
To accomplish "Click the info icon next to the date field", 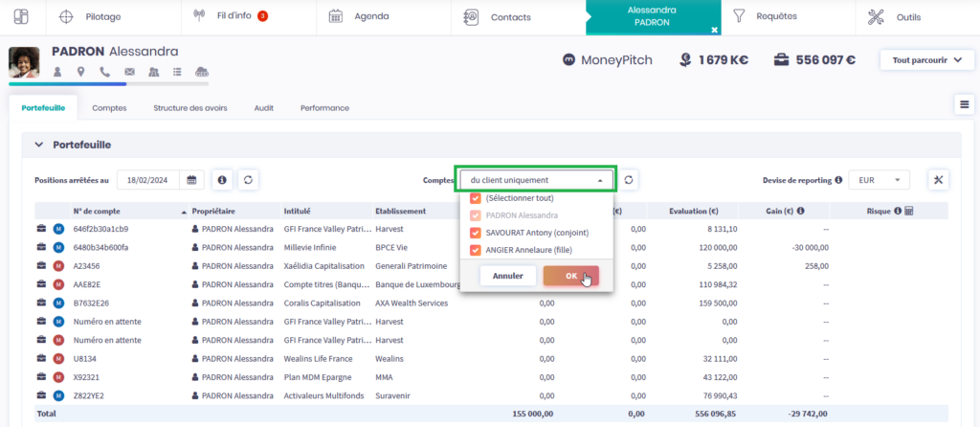I will 222,179.
